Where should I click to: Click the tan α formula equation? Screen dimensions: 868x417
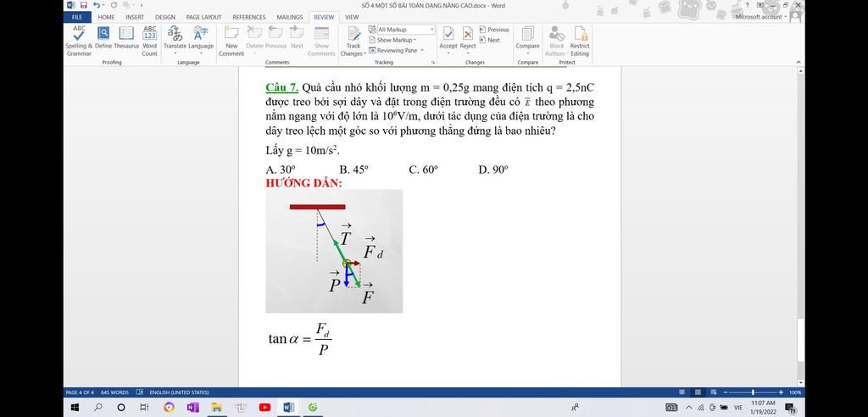point(300,338)
